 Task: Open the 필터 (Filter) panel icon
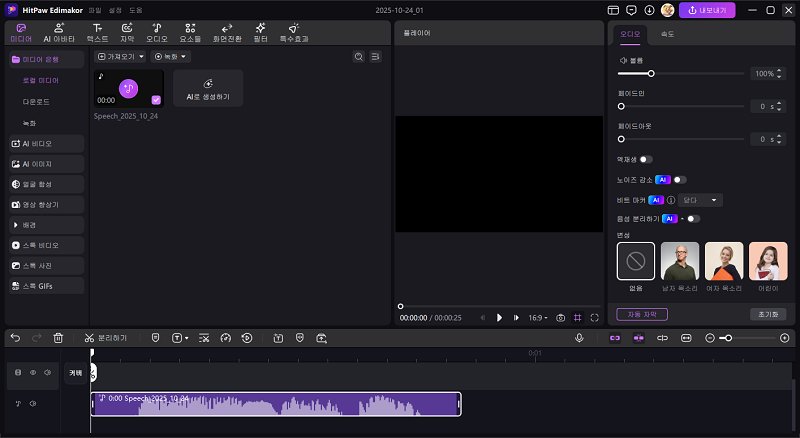(260, 32)
